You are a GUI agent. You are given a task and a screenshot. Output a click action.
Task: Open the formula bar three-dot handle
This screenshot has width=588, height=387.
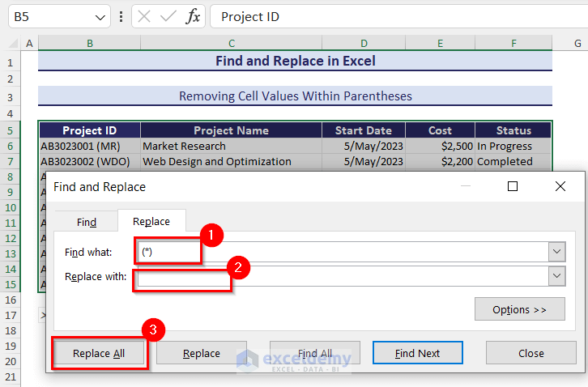tap(121, 16)
